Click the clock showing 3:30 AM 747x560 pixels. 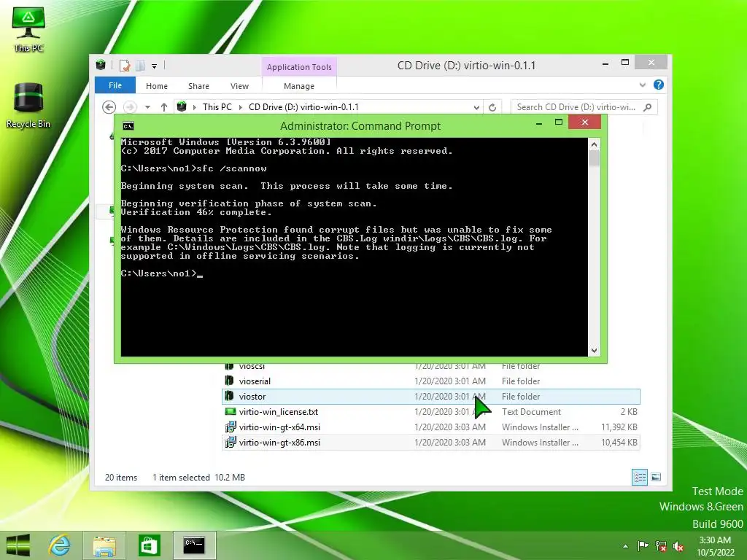[x=715, y=545]
